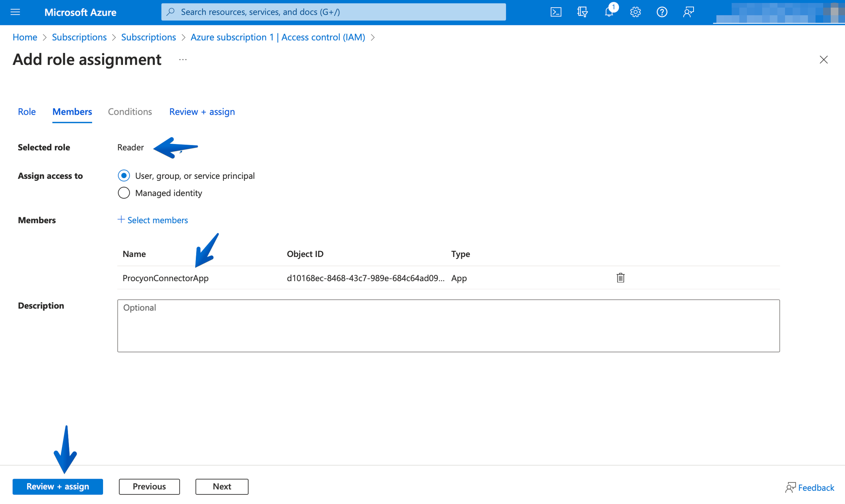Image resolution: width=845 pixels, height=504 pixels.
Task: Switch to the Review + assign tab
Action: click(x=202, y=111)
